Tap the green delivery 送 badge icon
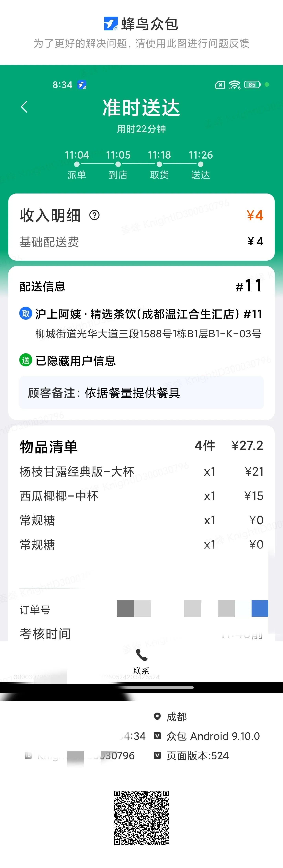This screenshot has height=868, width=283. click(x=26, y=360)
